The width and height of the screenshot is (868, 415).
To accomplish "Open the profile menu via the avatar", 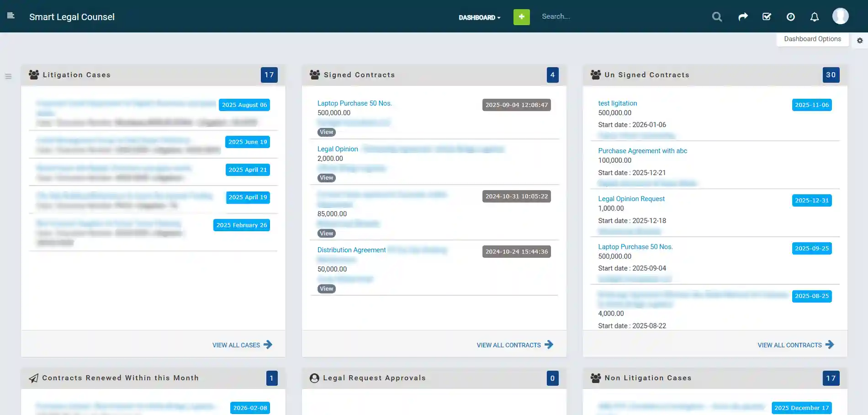I will coord(841,16).
